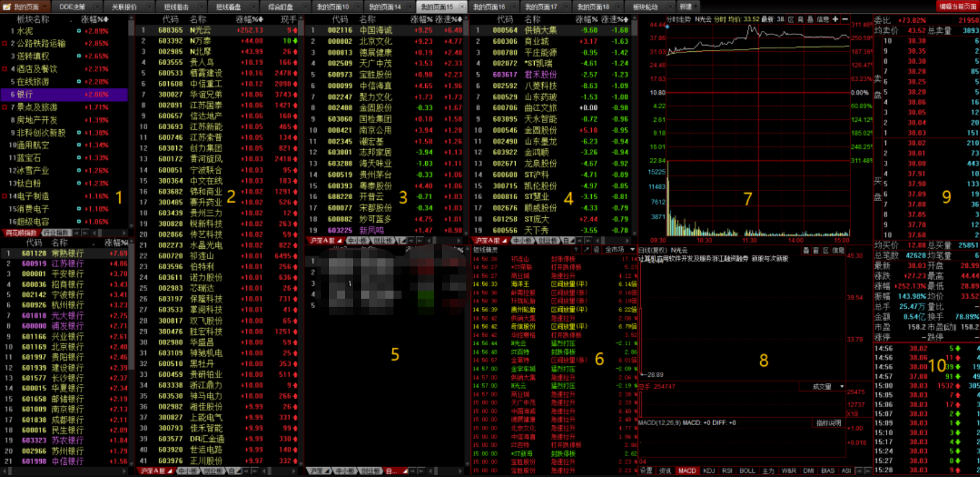This screenshot has height=477, width=980.
Task: Click 区 icon in intraday chart toolbar
Action: click(791, 20)
